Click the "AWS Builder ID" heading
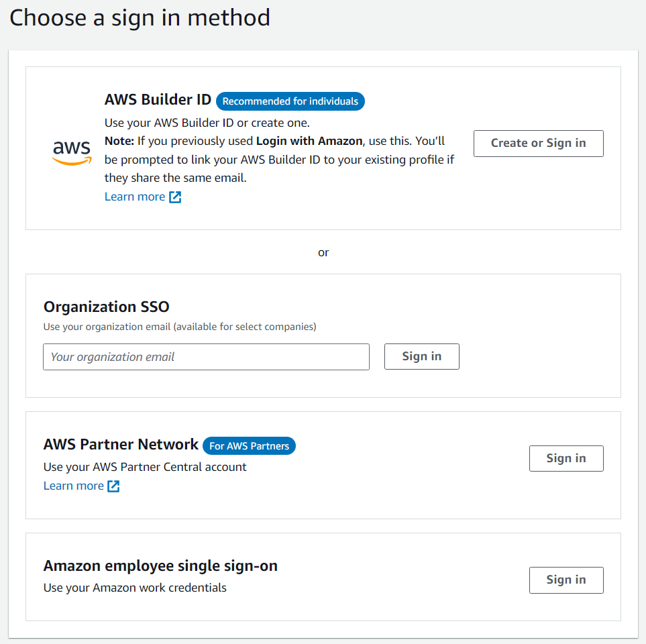Image resolution: width=646 pixels, height=644 pixels. click(x=158, y=100)
